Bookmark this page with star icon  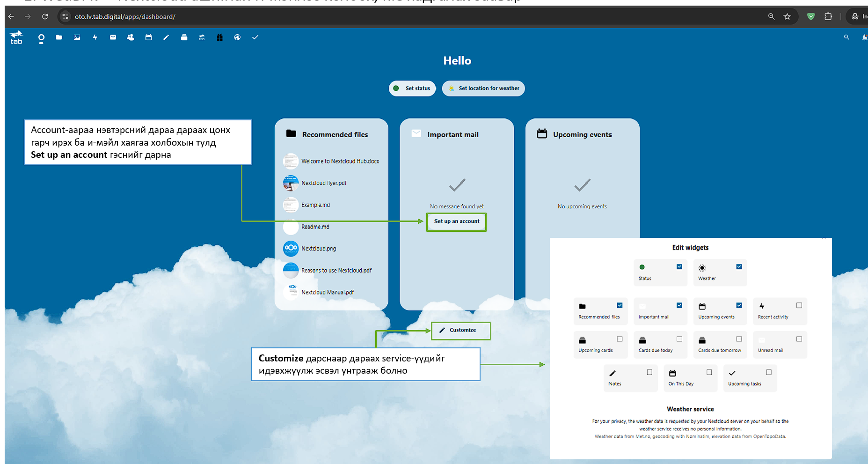click(x=787, y=16)
